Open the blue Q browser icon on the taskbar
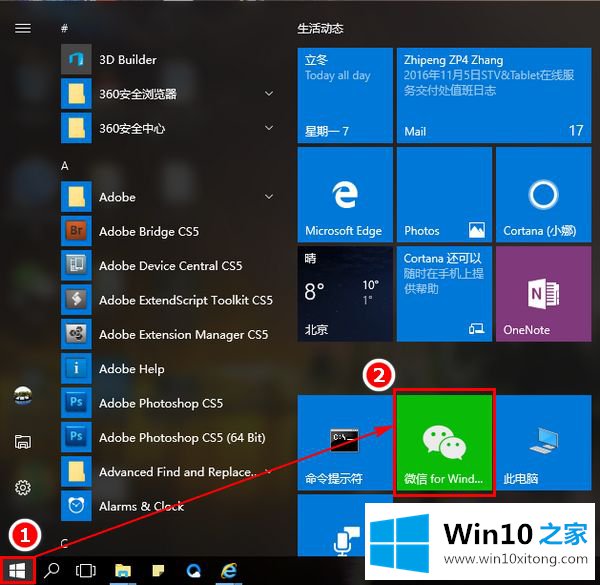The height and width of the screenshot is (585, 600). [x=194, y=571]
